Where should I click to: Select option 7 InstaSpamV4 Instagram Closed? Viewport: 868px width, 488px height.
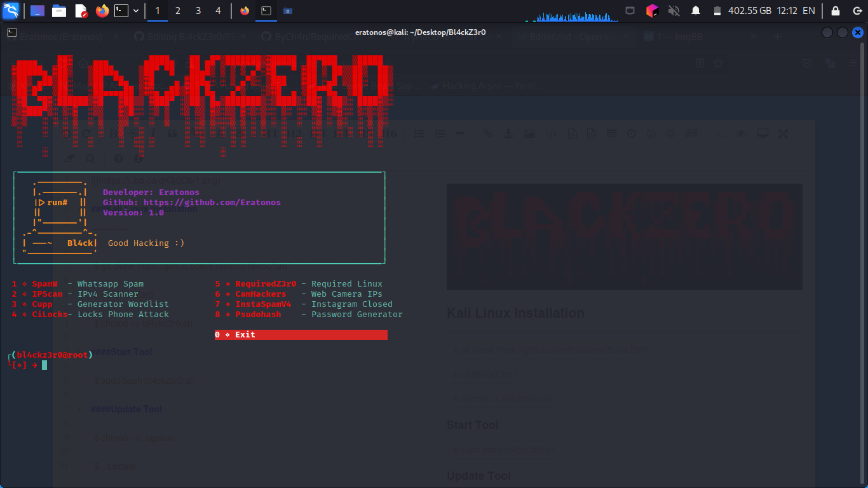click(x=304, y=304)
